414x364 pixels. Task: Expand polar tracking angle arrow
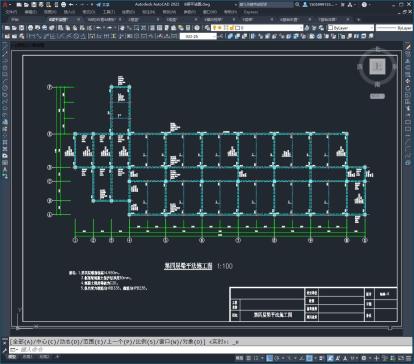[282, 358]
